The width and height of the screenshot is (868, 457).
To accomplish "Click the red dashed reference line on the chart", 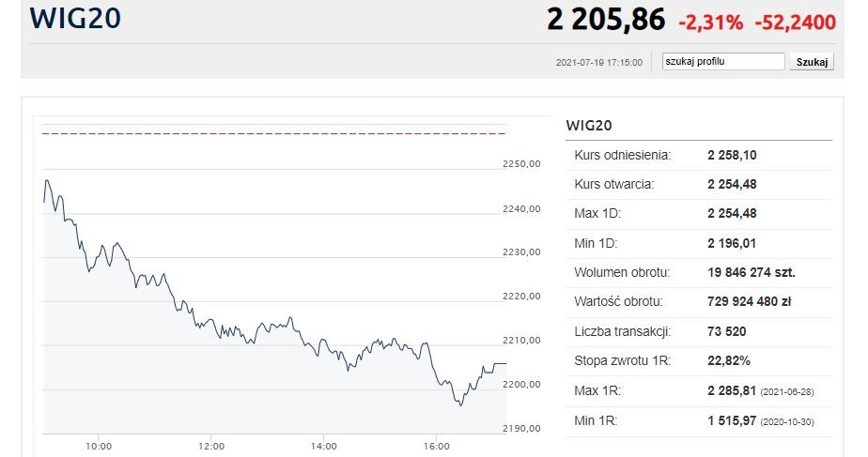I will [x=272, y=134].
